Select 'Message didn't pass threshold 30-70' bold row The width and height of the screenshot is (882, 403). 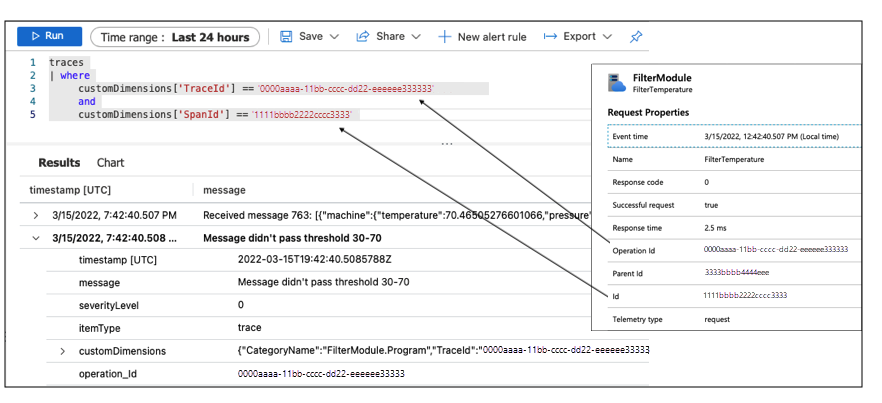[292, 238]
